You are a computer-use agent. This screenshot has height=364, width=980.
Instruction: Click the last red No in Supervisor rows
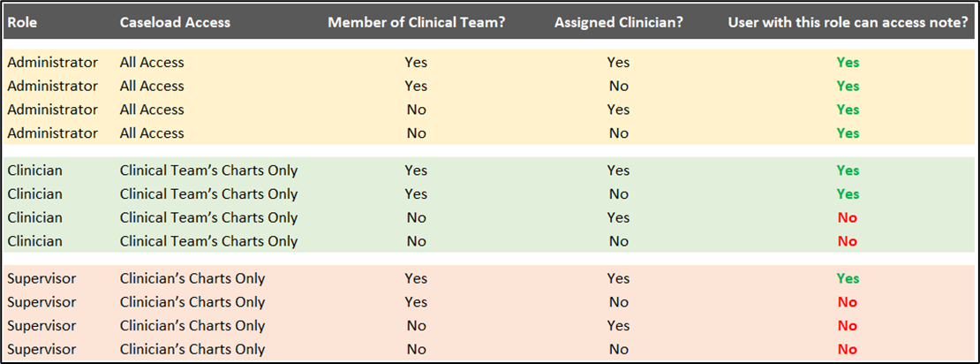click(x=848, y=349)
